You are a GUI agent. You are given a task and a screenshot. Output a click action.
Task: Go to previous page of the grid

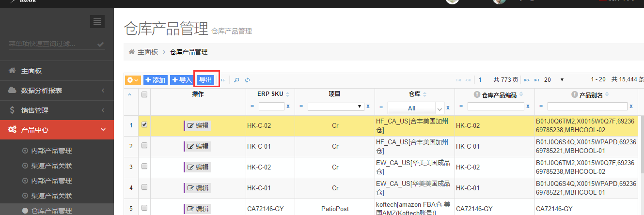468,80
